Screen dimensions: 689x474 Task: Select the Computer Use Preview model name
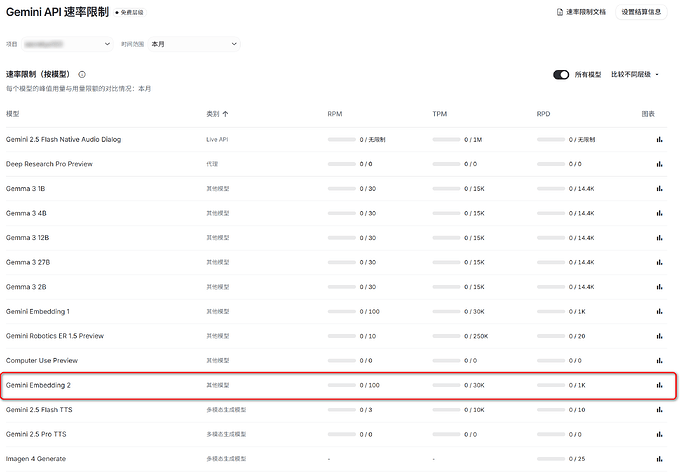tap(42, 361)
